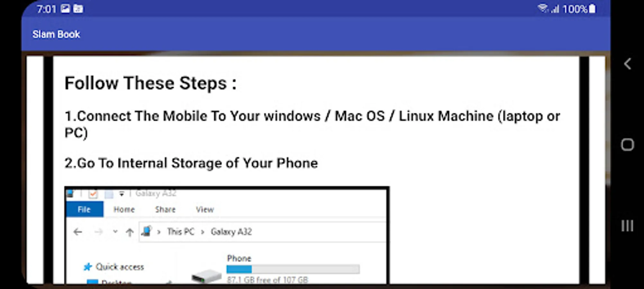Expand the chevron after This PC
This screenshot has height=289, width=644.
click(x=203, y=232)
